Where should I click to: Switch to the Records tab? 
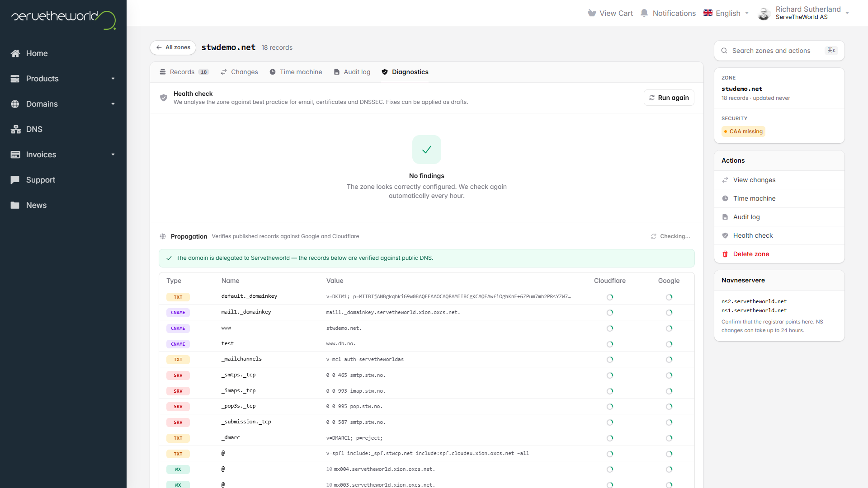(x=184, y=72)
